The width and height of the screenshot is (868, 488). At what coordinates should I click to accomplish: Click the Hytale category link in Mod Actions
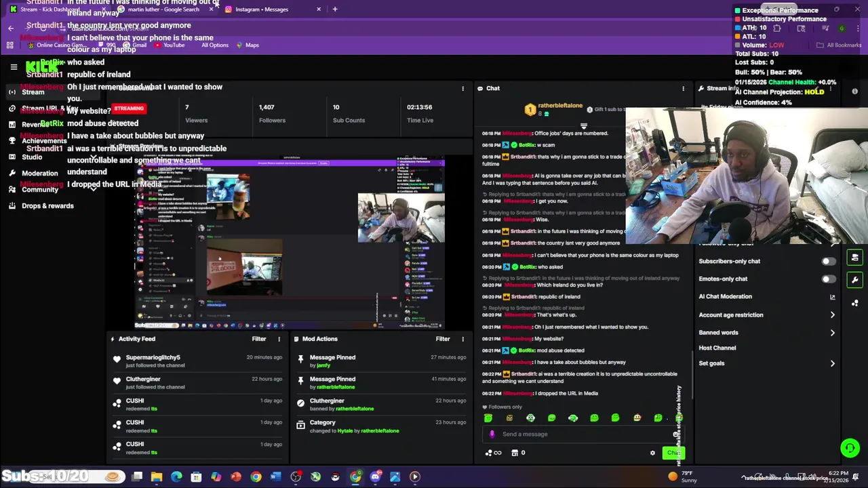[344, 430]
